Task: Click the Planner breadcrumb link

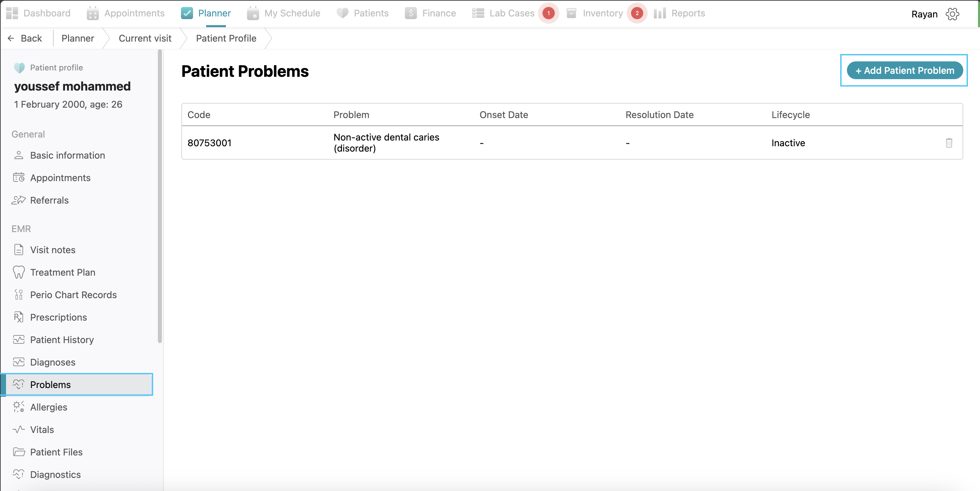Action: click(78, 38)
